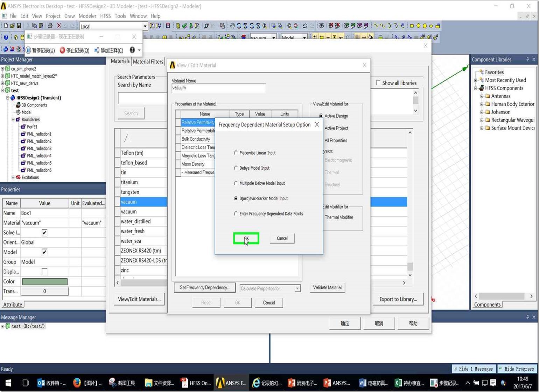
Task: Click the Firefox icon in taskbar
Action: 77,383
